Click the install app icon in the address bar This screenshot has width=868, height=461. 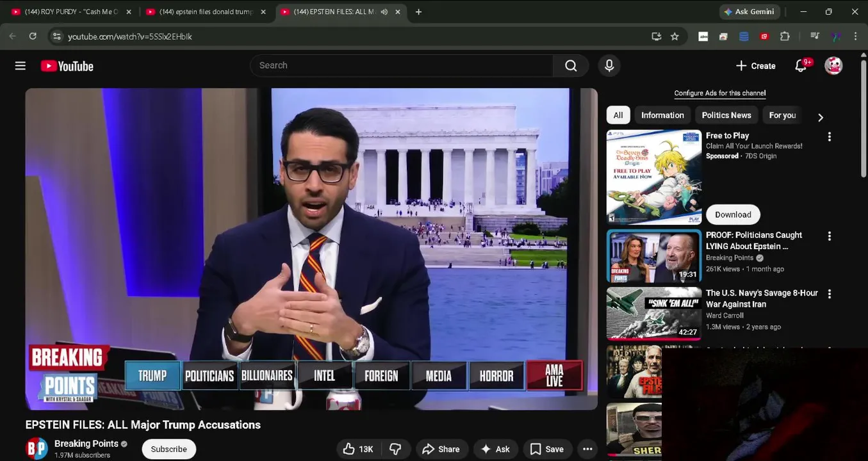click(656, 36)
